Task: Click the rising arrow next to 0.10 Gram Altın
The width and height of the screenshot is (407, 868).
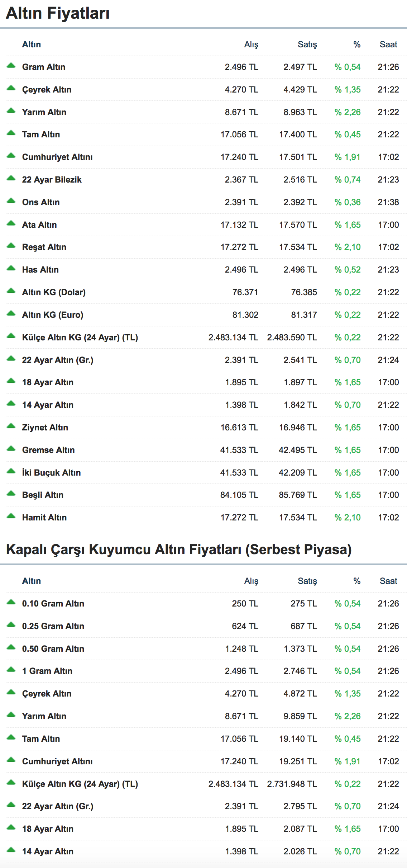Action: pos(11,602)
